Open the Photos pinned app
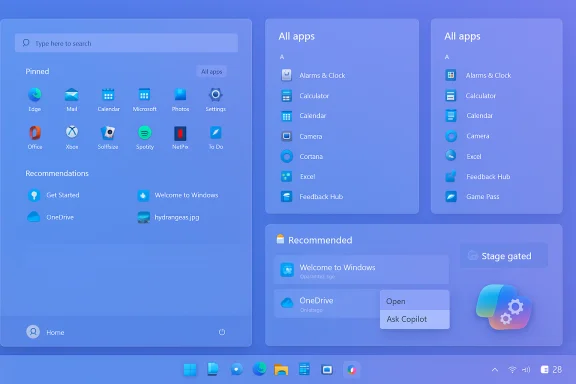576x384 pixels. pyautogui.click(x=180, y=99)
